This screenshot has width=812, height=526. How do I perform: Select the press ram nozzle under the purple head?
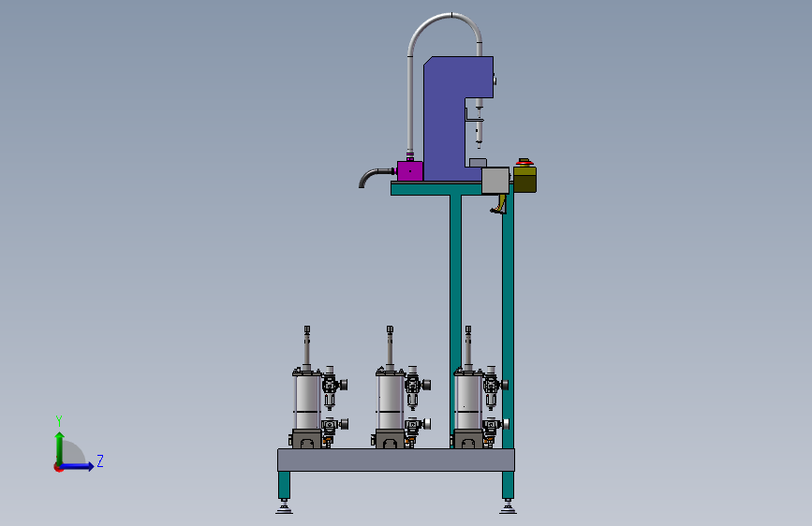pos(479,124)
